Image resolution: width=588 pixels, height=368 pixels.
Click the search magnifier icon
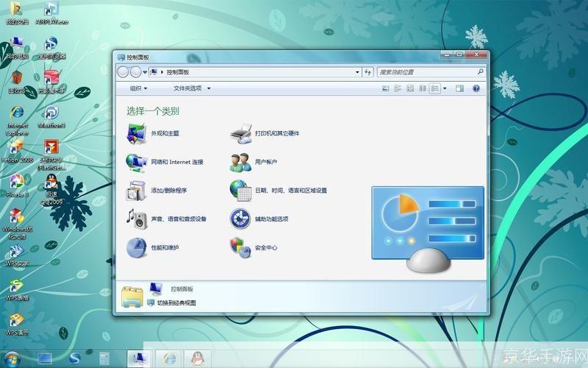click(481, 71)
